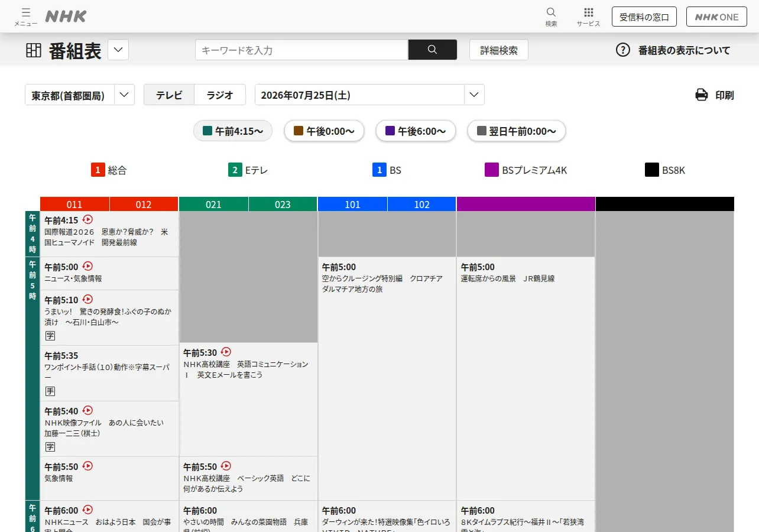
Task: Click play icon beside 午前5:00 ニュース・気象情報
Action: [x=87, y=266]
